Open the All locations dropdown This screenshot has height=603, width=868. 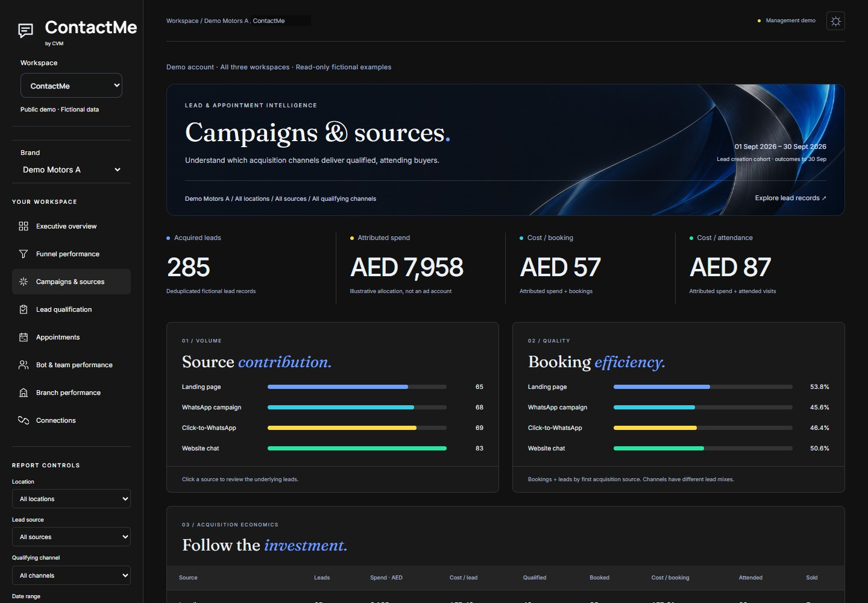click(71, 499)
